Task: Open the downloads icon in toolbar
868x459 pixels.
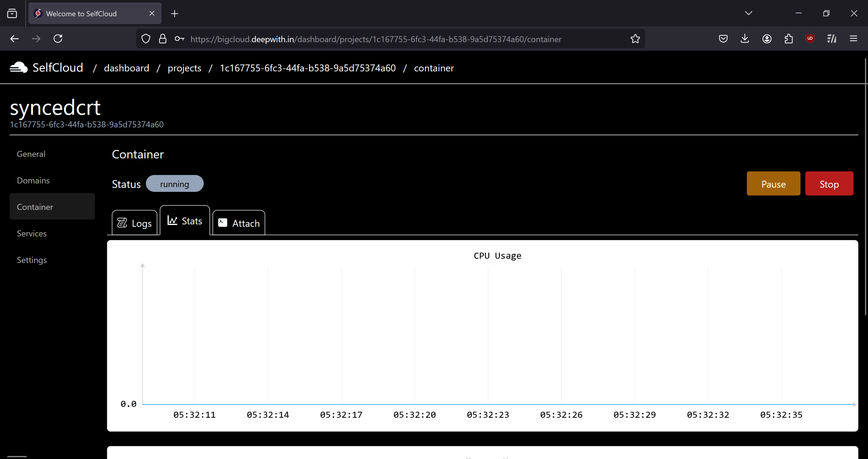Action: click(745, 38)
